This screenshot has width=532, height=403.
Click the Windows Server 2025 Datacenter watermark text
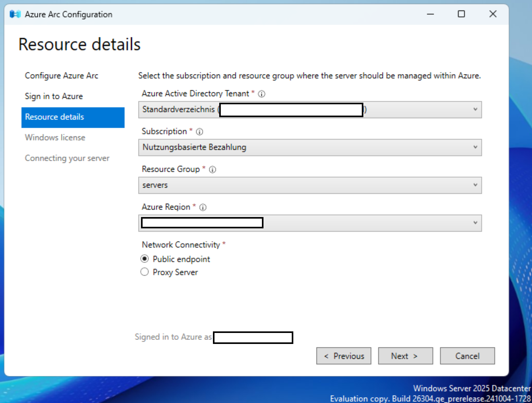tap(472, 388)
